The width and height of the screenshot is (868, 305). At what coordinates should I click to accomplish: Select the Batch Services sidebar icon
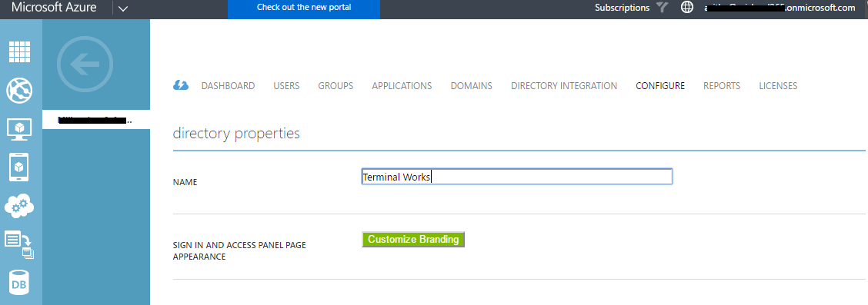point(19,244)
